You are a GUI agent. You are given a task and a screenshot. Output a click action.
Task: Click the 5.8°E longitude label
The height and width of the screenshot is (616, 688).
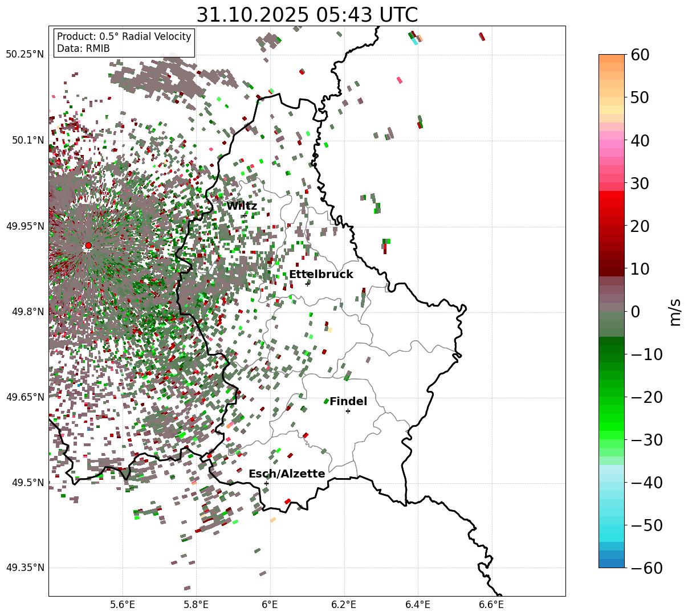(x=196, y=605)
